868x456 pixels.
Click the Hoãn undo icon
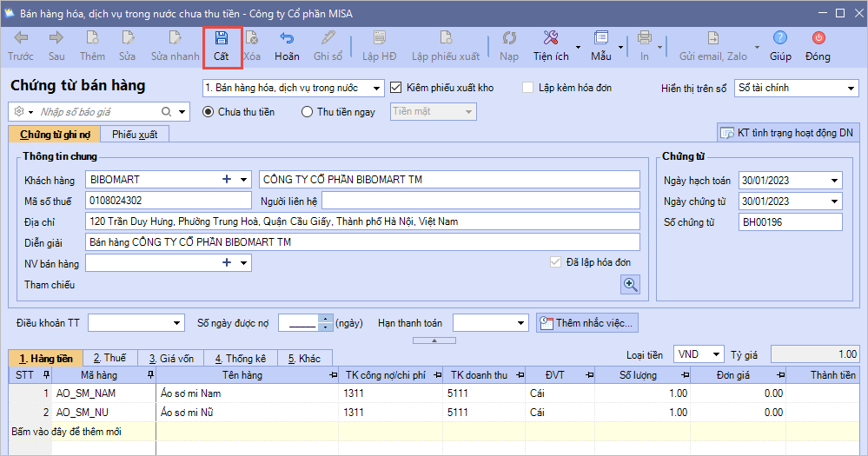click(x=287, y=39)
